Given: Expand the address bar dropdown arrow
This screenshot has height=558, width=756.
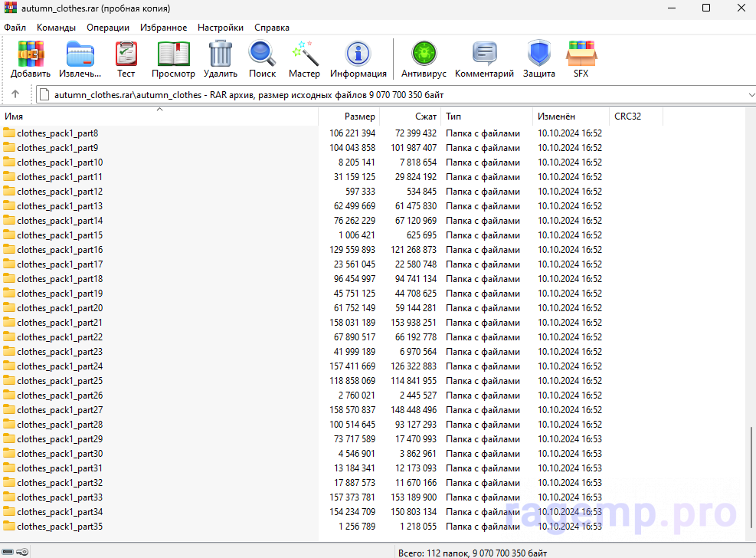Looking at the screenshot, I should coord(751,94).
